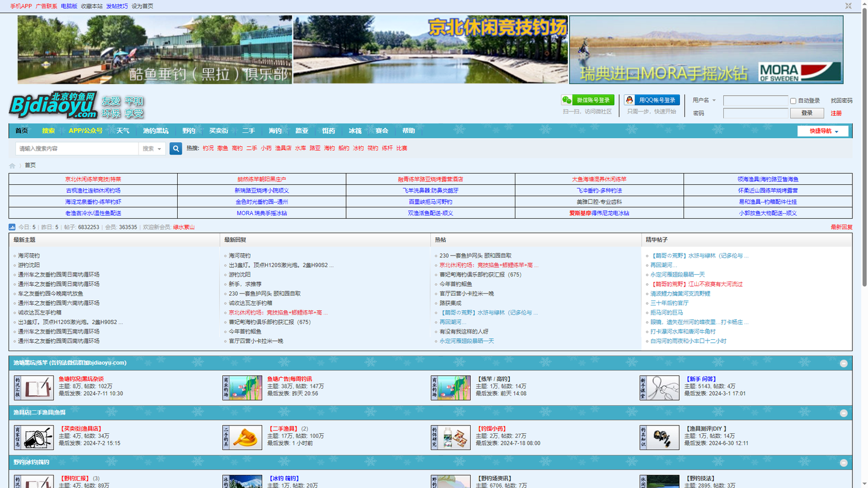Open 池钓黑坑 in the navigation bar
The width and height of the screenshot is (868, 488).
coord(156,131)
